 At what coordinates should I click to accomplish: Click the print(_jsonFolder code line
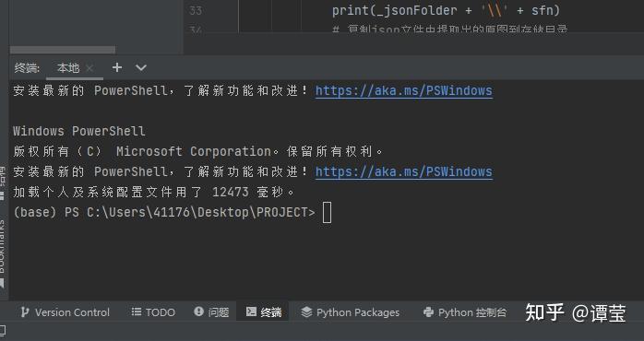446,11
